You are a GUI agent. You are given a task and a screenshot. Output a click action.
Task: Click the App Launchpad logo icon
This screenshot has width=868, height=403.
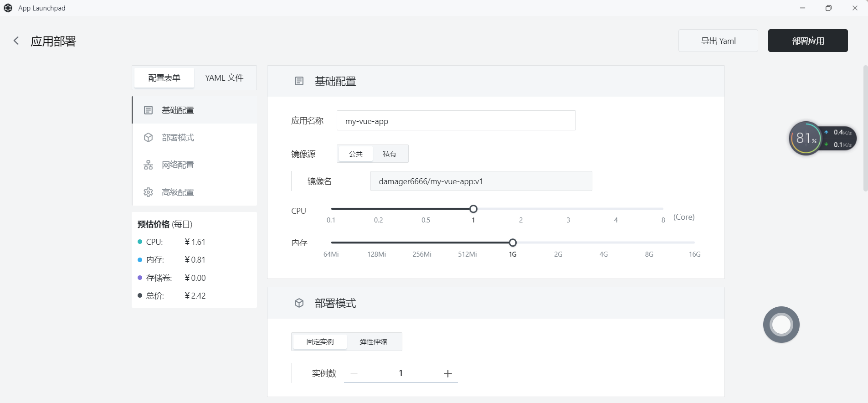8,8
